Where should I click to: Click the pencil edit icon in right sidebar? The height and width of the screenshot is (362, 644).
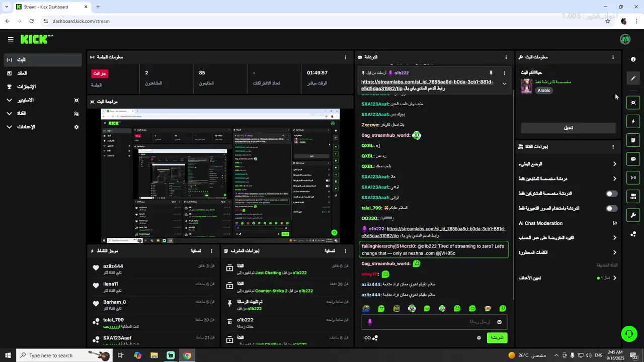click(633, 78)
